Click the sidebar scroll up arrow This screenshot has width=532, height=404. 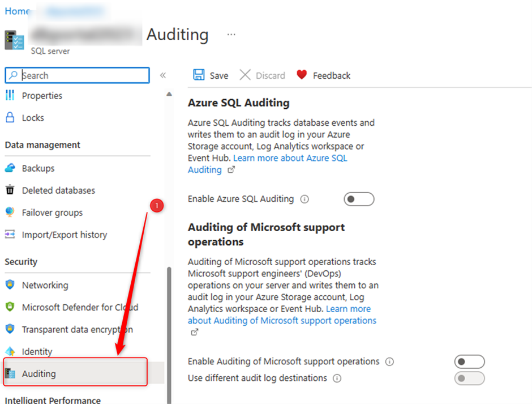click(x=169, y=94)
